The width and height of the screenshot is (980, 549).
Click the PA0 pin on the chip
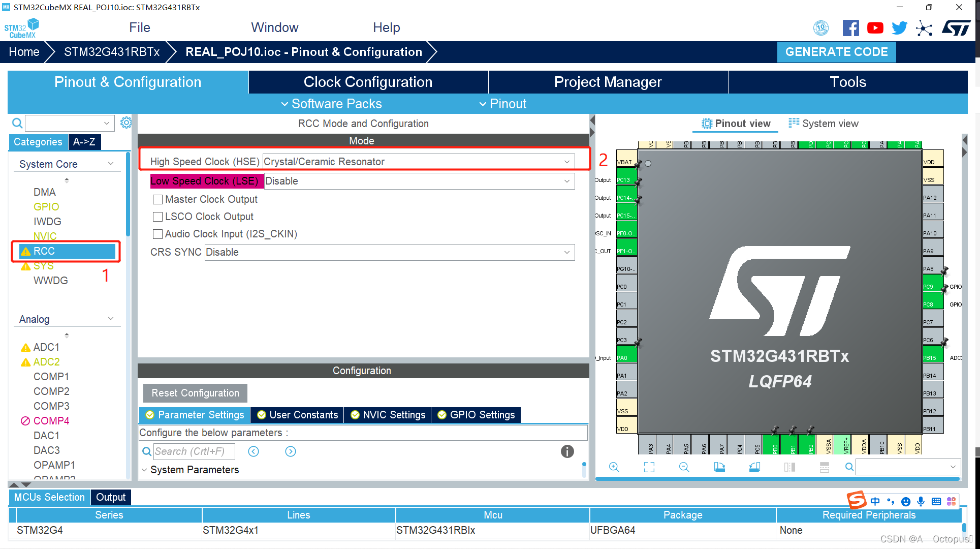click(x=626, y=354)
